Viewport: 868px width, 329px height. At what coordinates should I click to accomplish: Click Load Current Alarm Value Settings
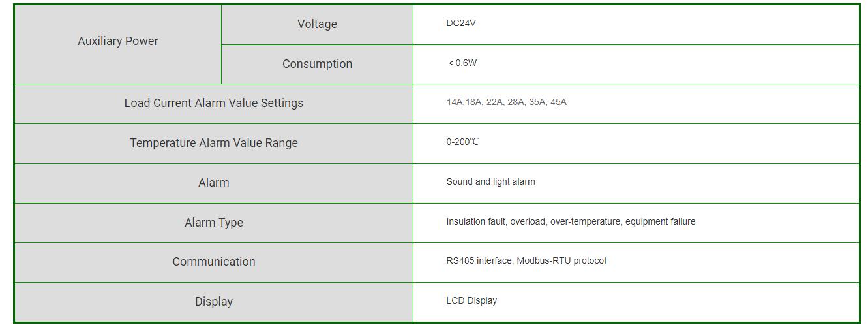coord(214,103)
